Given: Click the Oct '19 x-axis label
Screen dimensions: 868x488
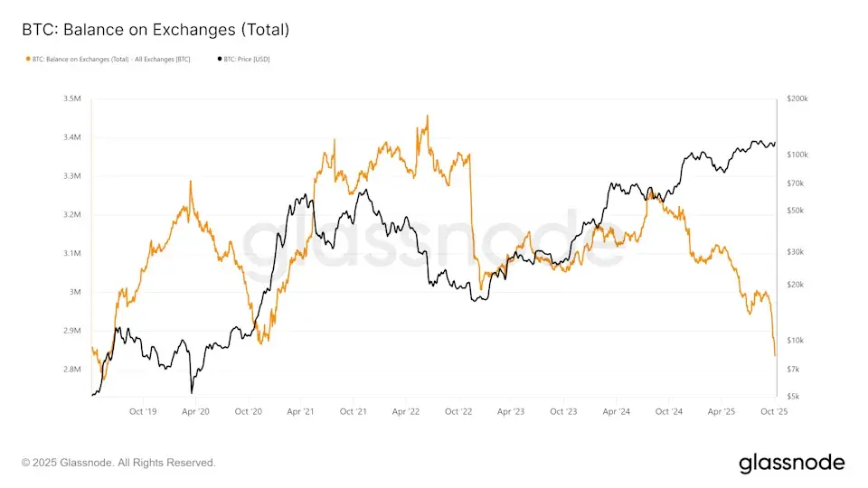Looking at the screenshot, I should pos(143,410).
